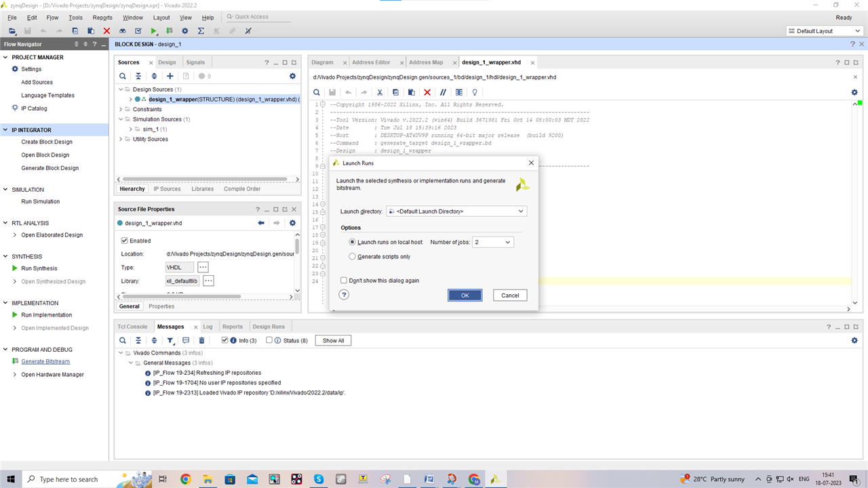This screenshot has height=488, width=868.
Task: Expand the design_1_wrapper tree node
Action: pos(130,99)
